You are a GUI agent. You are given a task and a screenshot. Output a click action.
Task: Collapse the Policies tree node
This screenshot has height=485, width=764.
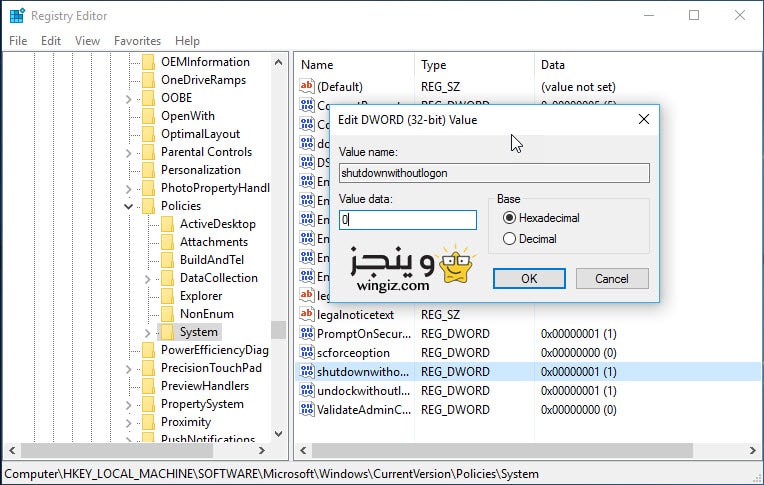(x=129, y=206)
